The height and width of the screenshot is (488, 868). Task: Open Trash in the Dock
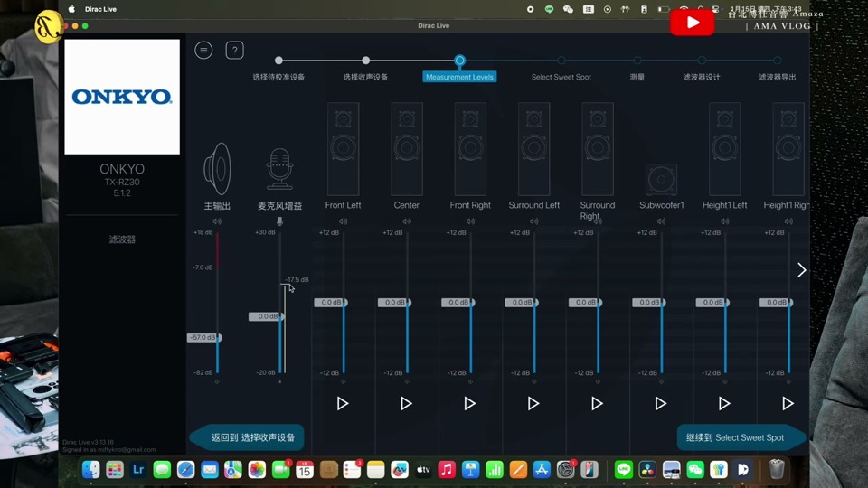[777, 470]
